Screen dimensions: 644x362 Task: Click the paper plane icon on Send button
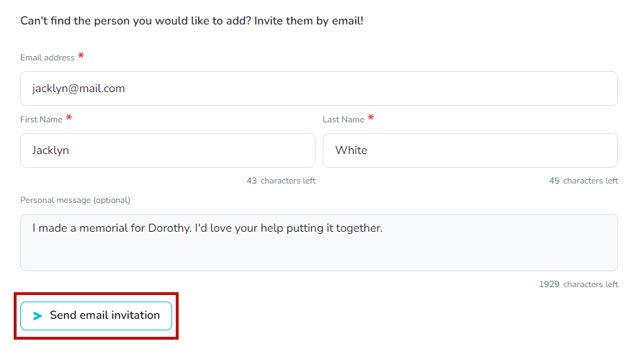tap(38, 316)
